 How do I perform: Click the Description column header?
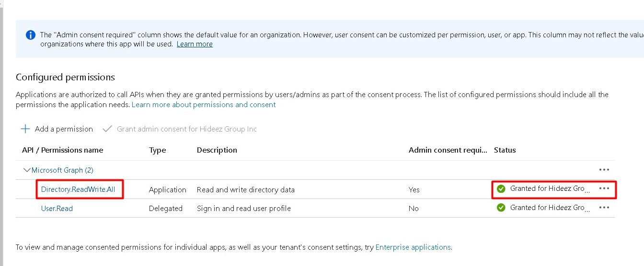coord(217,150)
